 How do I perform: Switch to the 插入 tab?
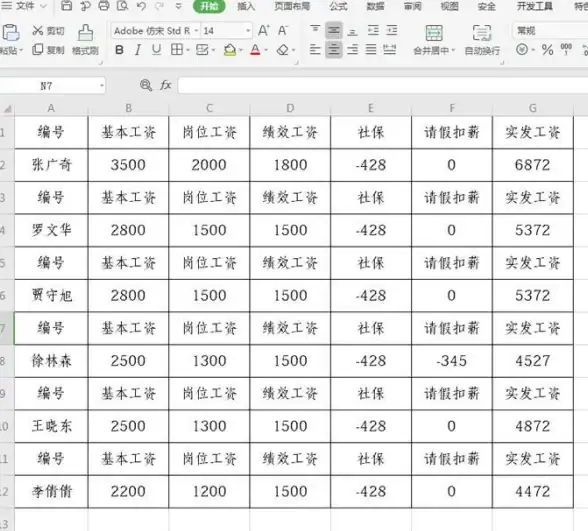[x=246, y=6]
